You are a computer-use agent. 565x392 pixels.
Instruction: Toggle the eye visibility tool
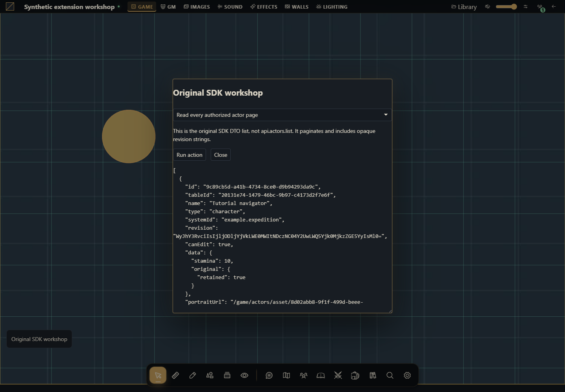244,376
